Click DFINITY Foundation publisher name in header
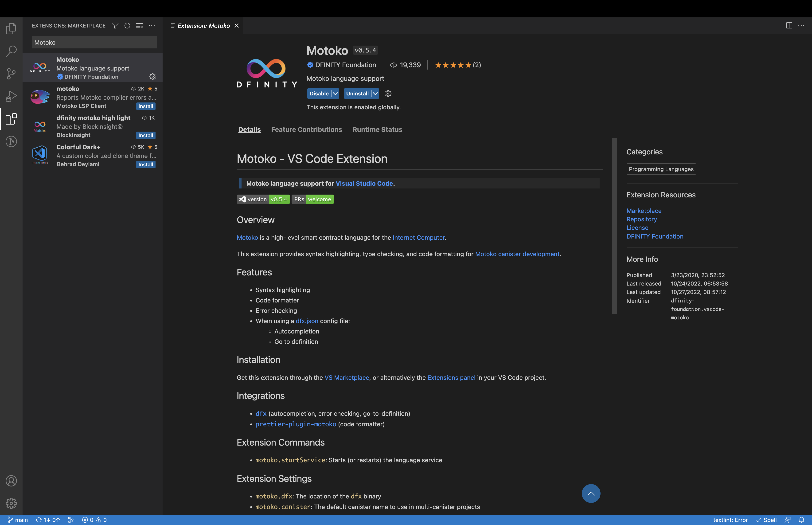Viewport: 812px width, 525px height. click(x=345, y=65)
